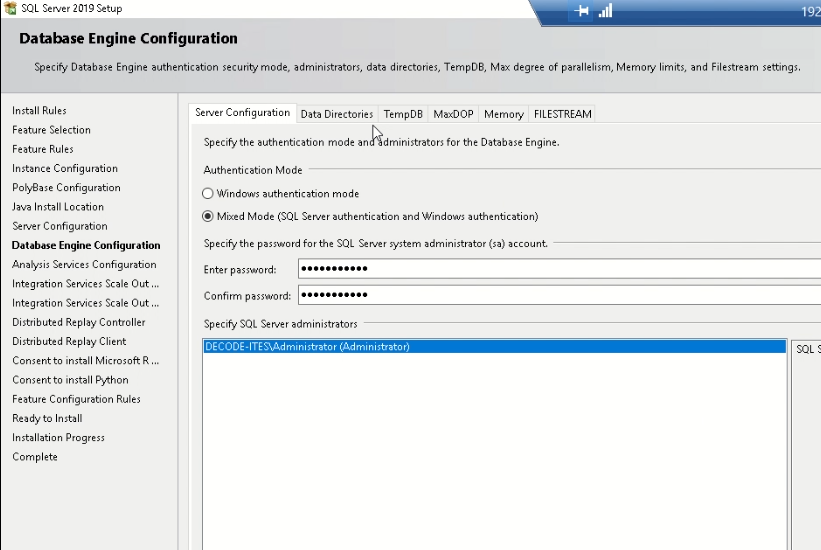Open the TempDB tab

(403, 114)
